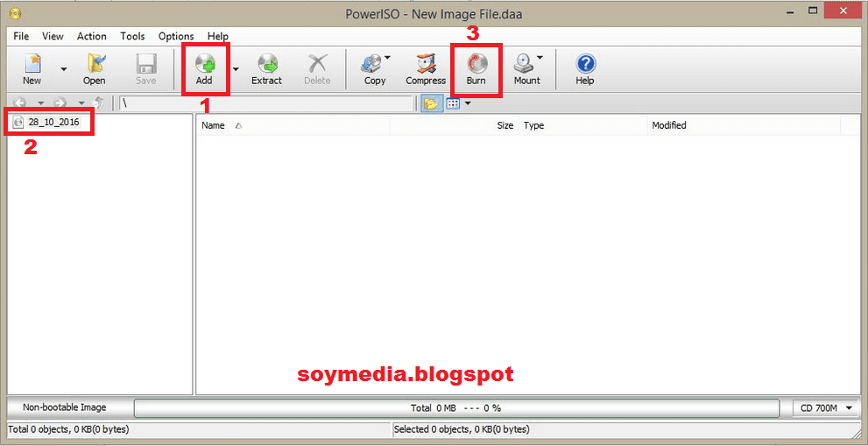Open the Forward history dropdown arrow
Image resolution: width=868 pixels, height=446 pixels.
[x=81, y=103]
